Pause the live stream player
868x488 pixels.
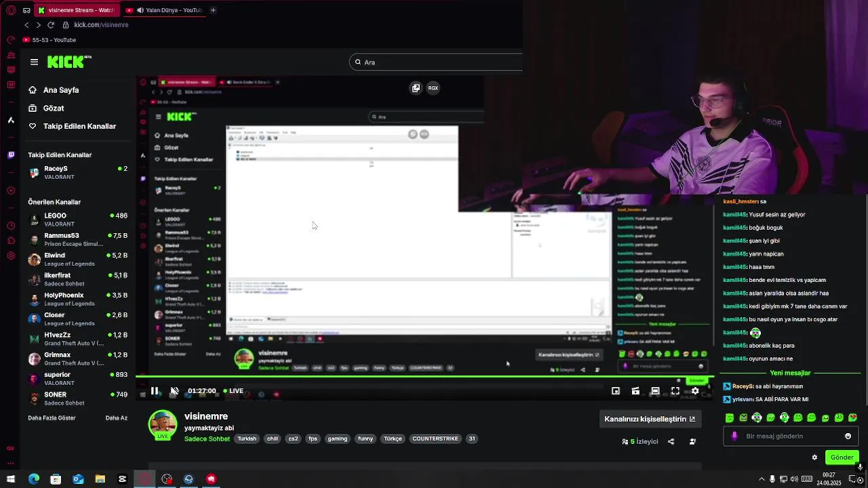click(x=155, y=390)
